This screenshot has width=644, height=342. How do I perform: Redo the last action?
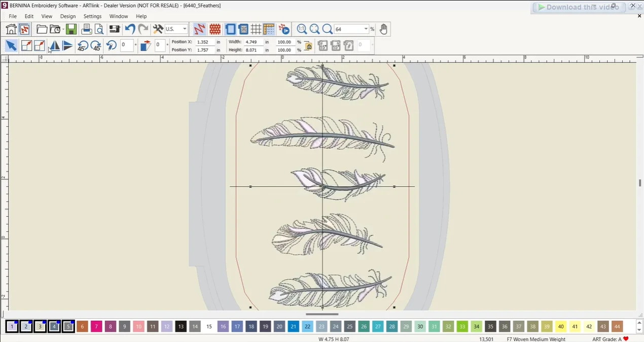pyautogui.click(x=143, y=29)
